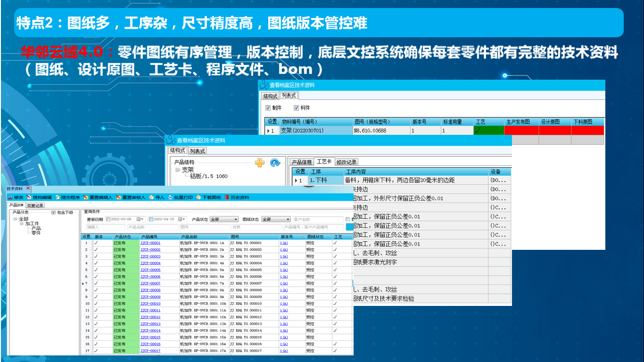The width and height of the screenshot is (644, 362).
Task: Open the 图纸状态 dropdown
Action: point(276,219)
